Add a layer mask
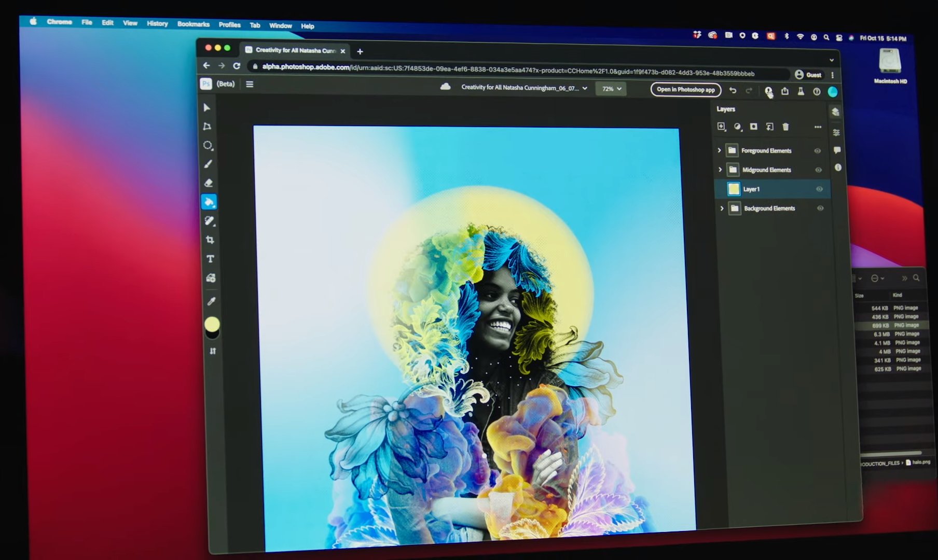This screenshot has width=938, height=560. click(x=753, y=127)
